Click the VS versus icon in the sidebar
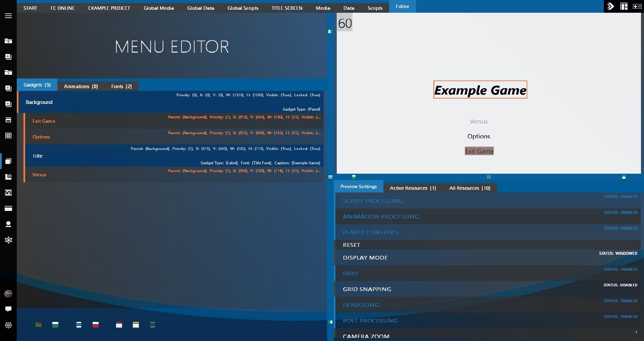The height and width of the screenshot is (341, 644). click(8, 192)
